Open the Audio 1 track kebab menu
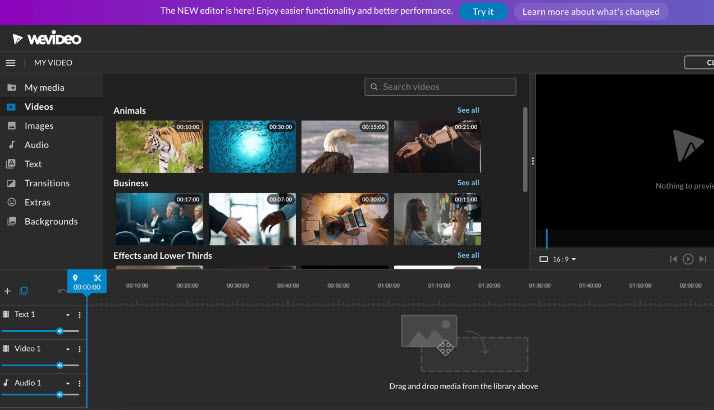This screenshot has width=714, height=410. click(79, 383)
